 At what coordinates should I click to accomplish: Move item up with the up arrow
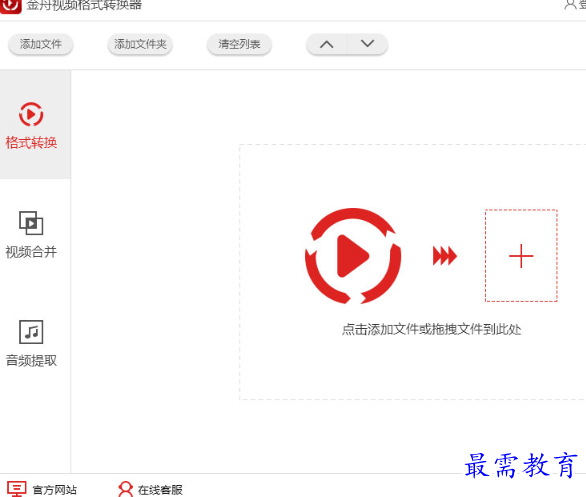click(327, 44)
